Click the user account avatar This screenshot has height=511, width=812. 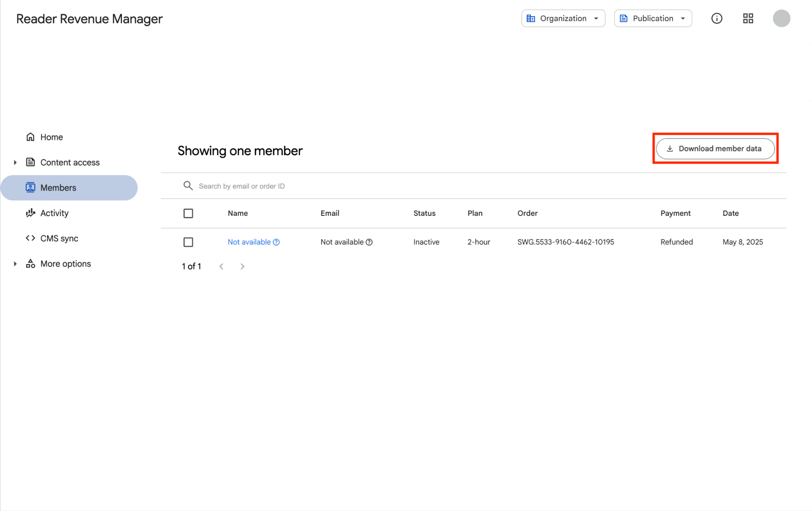[x=781, y=18]
